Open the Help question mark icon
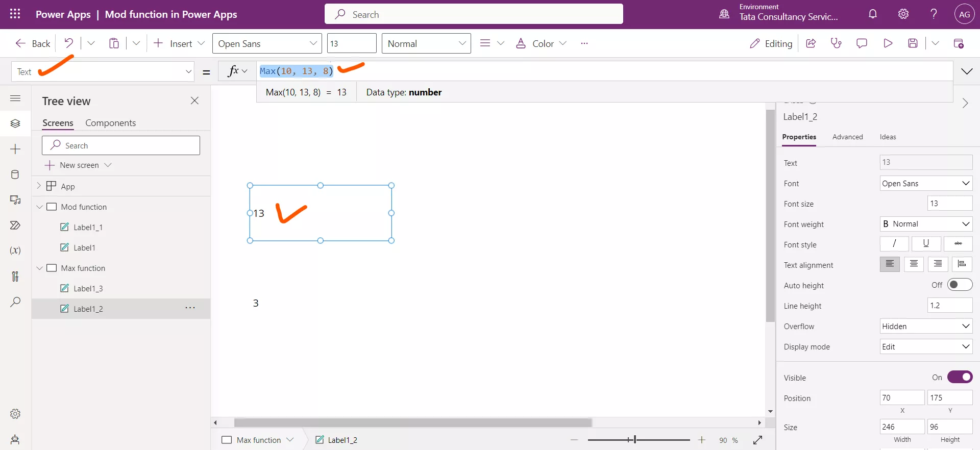The width and height of the screenshot is (980, 450). click(x=934, y=14)
